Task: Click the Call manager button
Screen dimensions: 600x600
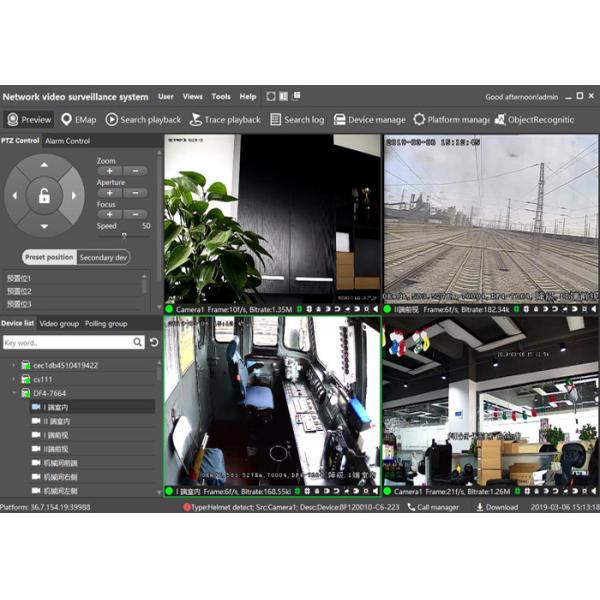Action: [433, 507]
